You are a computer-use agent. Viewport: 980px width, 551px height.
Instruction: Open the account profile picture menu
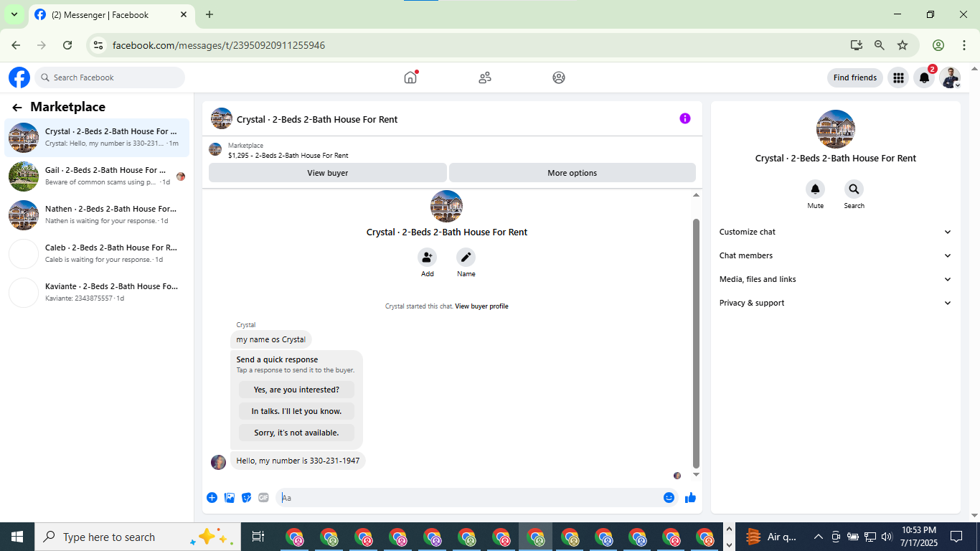point(951,77)
